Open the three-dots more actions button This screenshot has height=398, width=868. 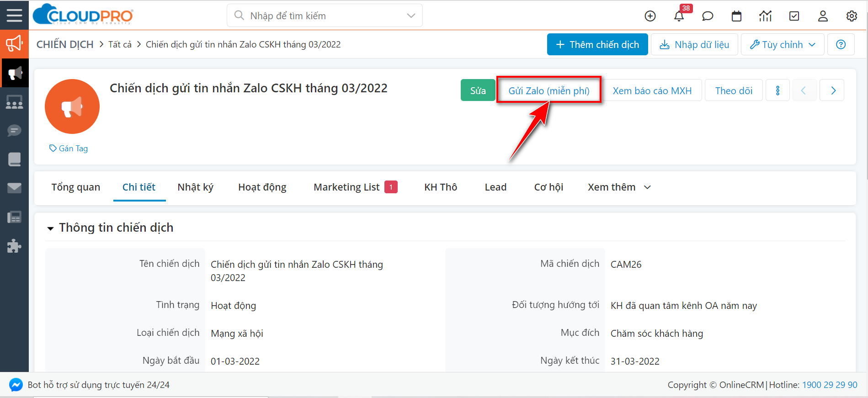(x=777, y=90)
